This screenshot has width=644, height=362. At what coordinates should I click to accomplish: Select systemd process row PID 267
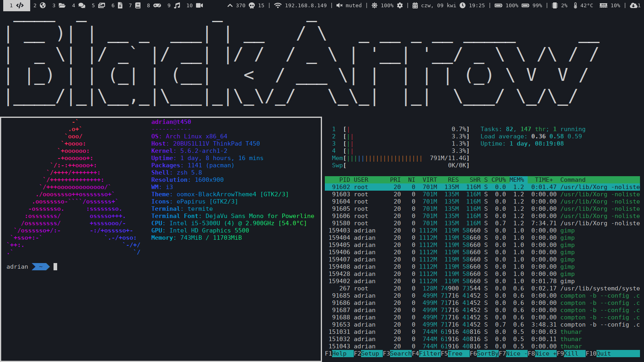[482, 288]
